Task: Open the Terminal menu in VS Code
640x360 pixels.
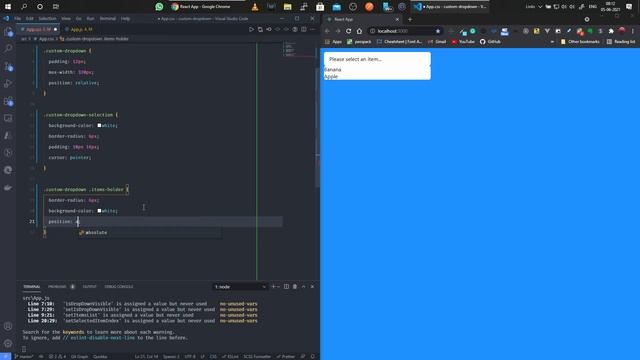Action: point(108,19)
